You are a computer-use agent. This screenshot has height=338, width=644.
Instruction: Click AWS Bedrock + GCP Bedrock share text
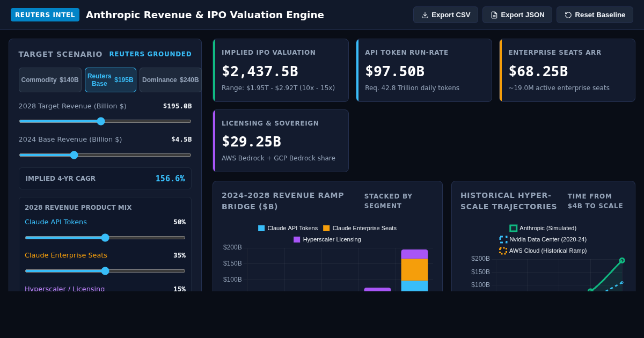pos(279,158)
